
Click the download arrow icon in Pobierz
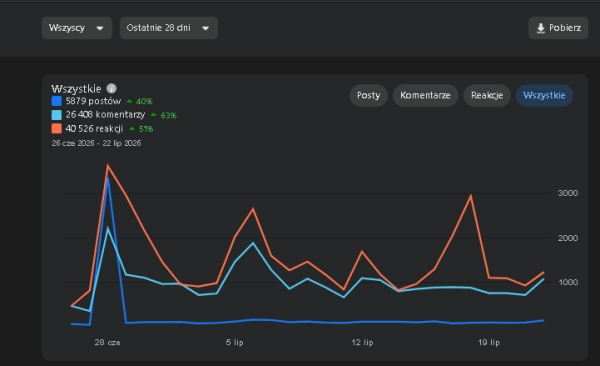coord(540,28)
